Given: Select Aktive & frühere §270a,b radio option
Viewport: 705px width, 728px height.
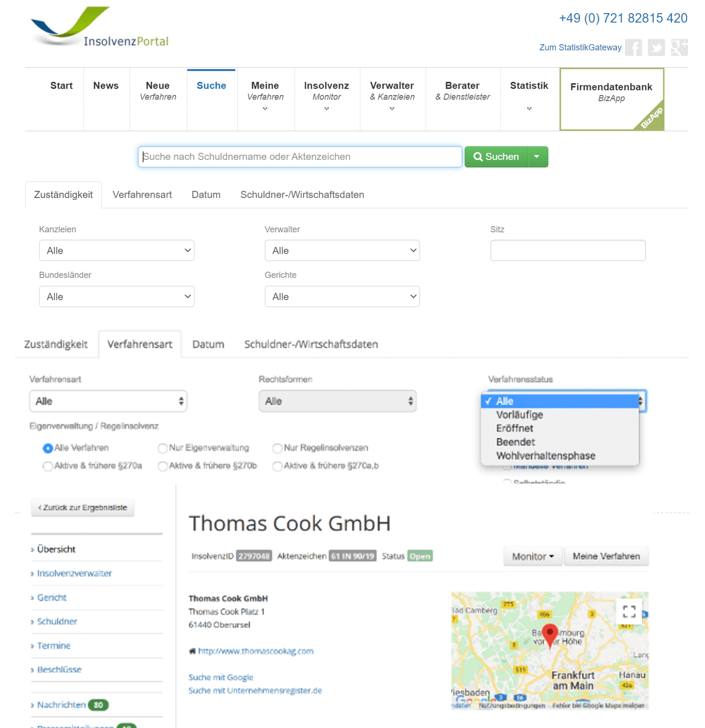Looking at the screenshot, I should [x=277, y=466].
